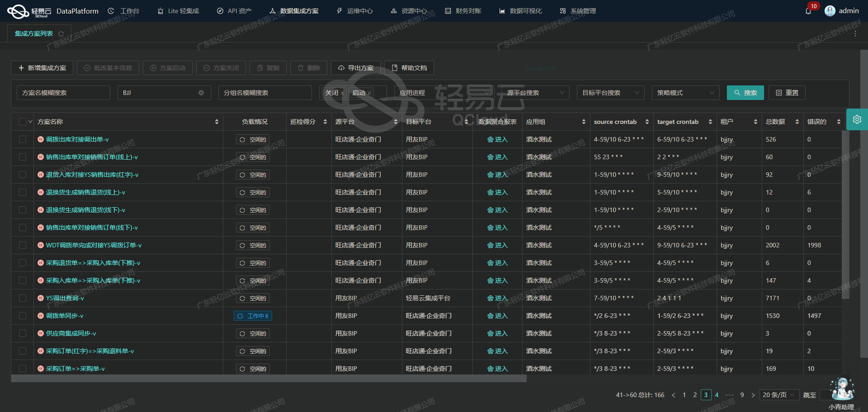Screen dimensions: 868x412
Task: Open the 帮助文档 button
Action: pos(409,68)
